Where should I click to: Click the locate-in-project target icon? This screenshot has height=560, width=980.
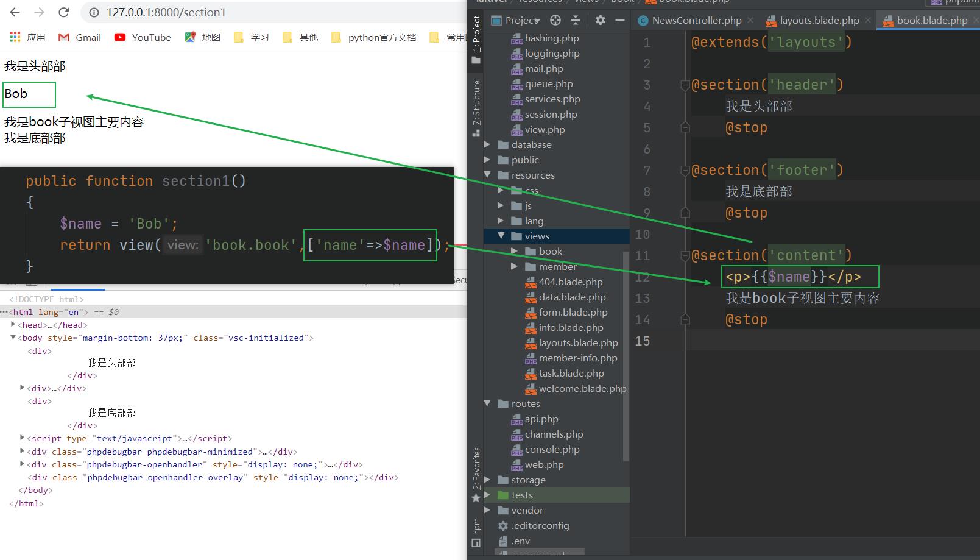tap(555, 20)
